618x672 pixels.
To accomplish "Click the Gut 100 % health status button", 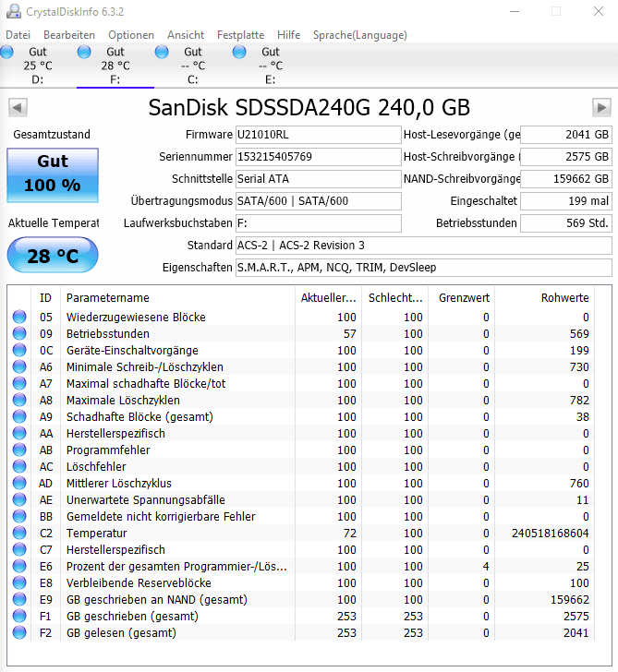I will tap(53, 175).
